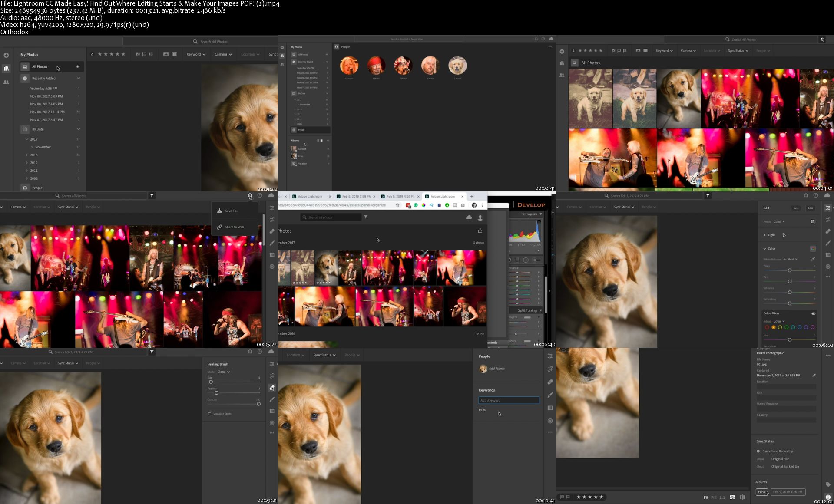The width and height of the screenshot is (834, 504).
Task: Click the B&W button in Edit panel
Action: (x=811, y=208)
